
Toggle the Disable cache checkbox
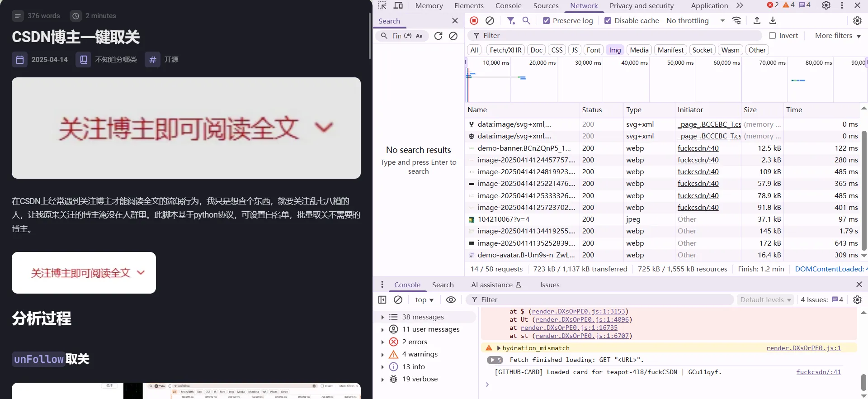click(608, 20)
